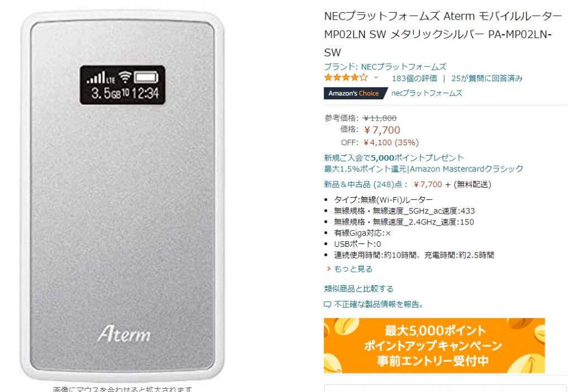Open necプラットフォームズ link beside the Choice badge
This screenshot has height=392, width=572.
coord(427,93)
